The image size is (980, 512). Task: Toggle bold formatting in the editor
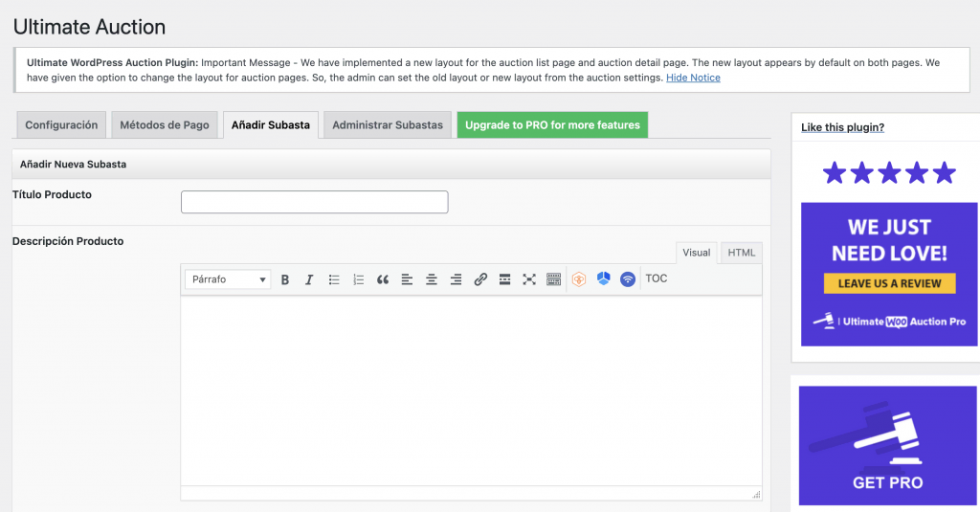(x=285, y=279)
